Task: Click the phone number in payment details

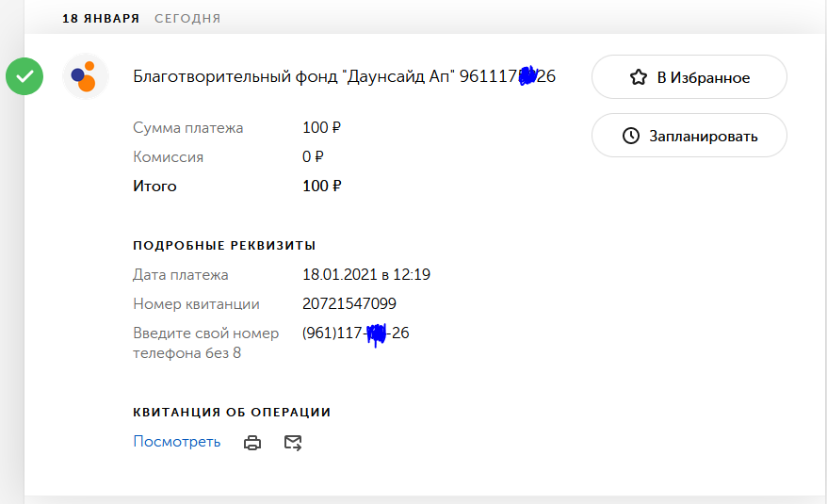Action: pos(355,333)
